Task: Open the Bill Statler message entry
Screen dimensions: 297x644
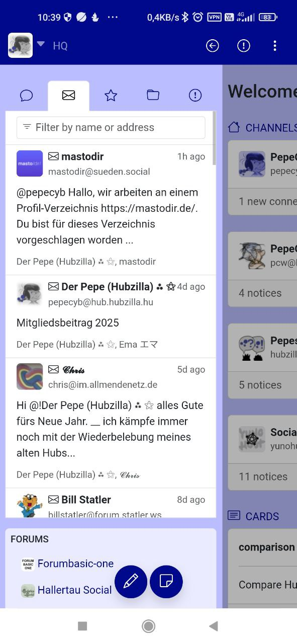Action: click(x=111, y=503)
